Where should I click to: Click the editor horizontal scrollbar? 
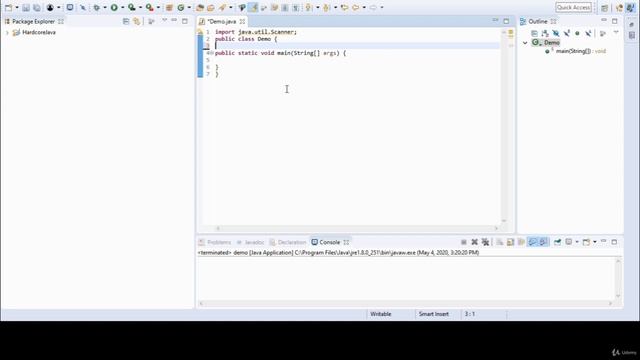(x=357, y=228)
